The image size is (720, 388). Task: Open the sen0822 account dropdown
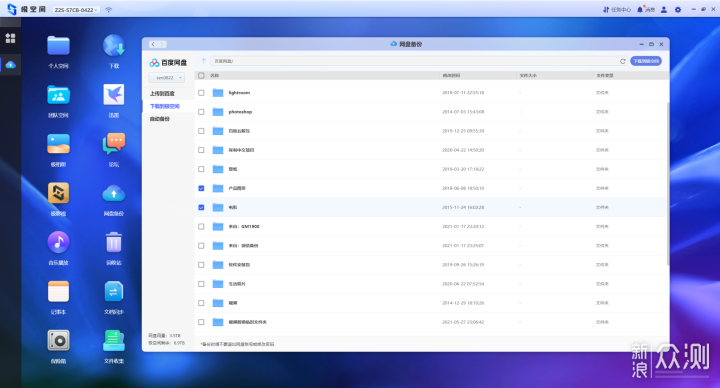[x=167, y=78]
